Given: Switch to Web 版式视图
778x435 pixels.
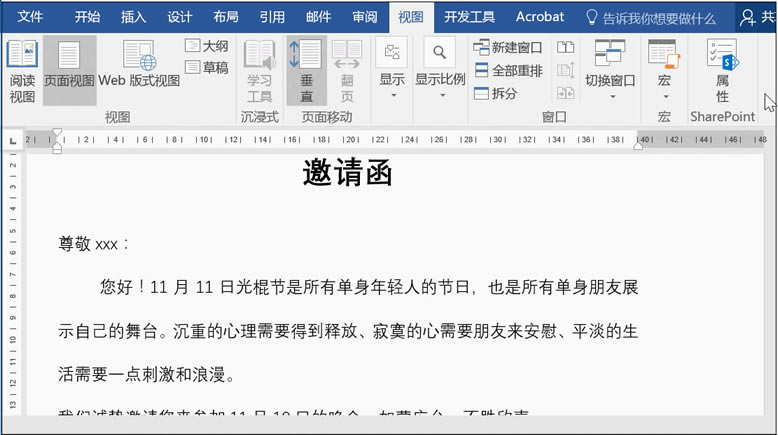Looking at the screenshot, I should click(x=139, y=64).
